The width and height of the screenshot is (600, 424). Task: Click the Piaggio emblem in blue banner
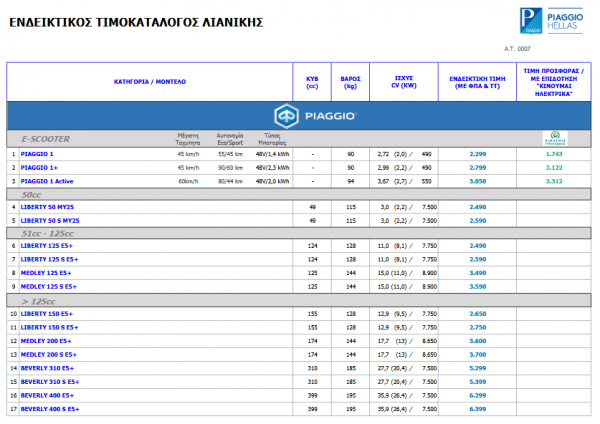point(286,116)
